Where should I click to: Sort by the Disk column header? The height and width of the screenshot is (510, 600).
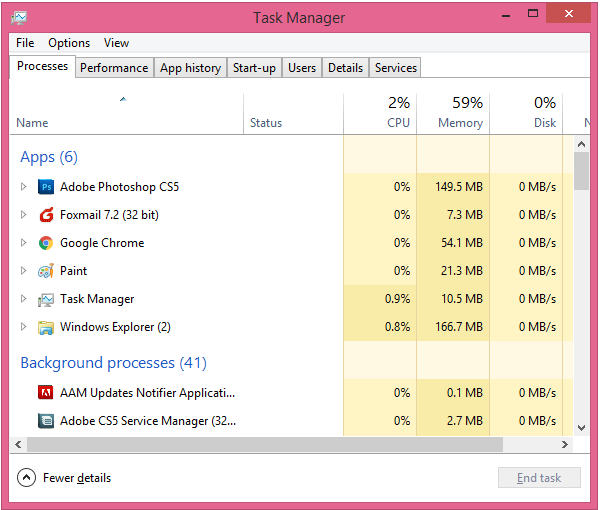[526, 113]
